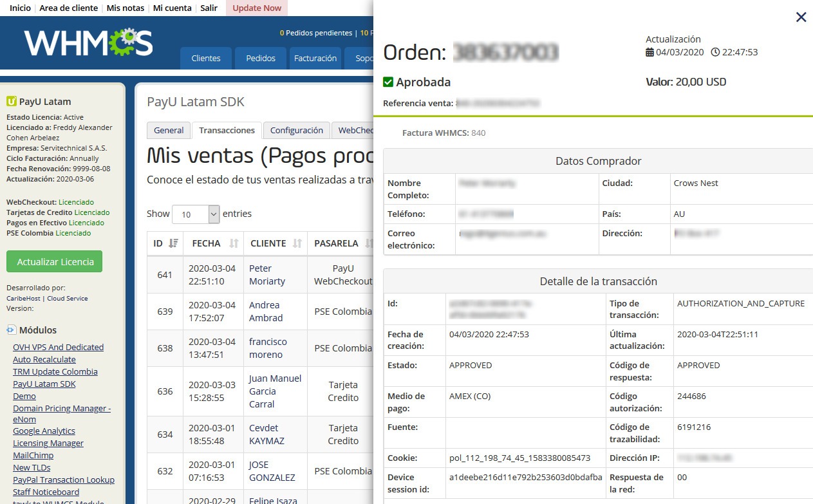Click cookie value pol_112_198_74_45_1583380085473

519,458
